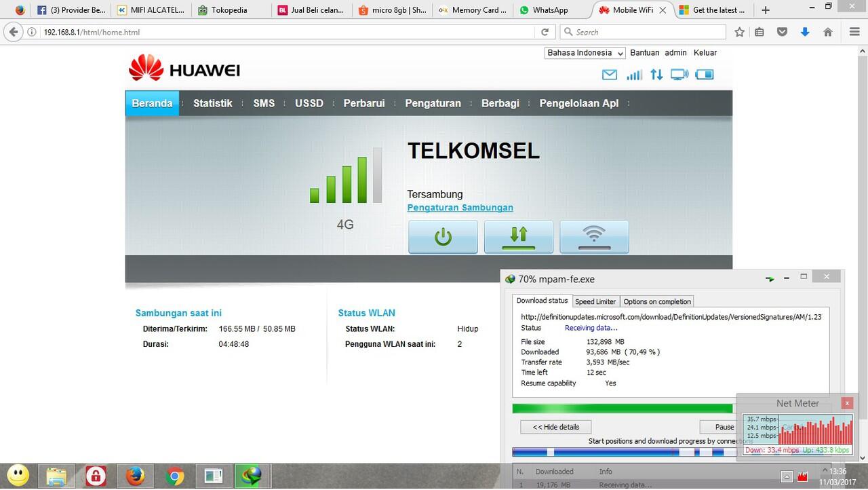The image size is (868, 490).
Task: Click the Net Meter traffic graph
Action: point(797,430)
